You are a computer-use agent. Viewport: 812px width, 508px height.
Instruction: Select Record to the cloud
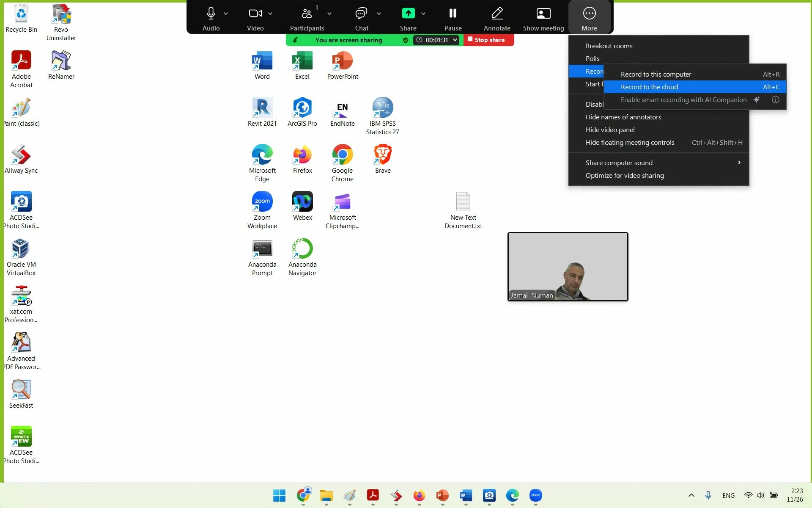(x=649, y=87)
